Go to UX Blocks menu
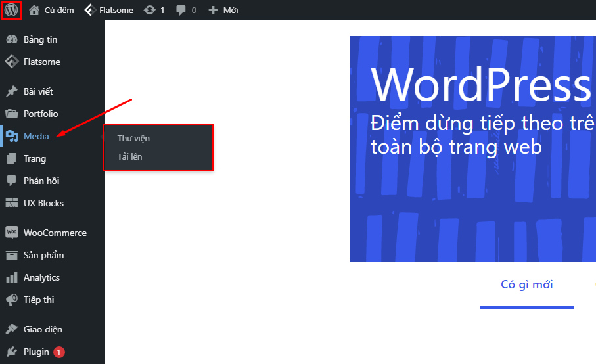 (x=43, y=203)
